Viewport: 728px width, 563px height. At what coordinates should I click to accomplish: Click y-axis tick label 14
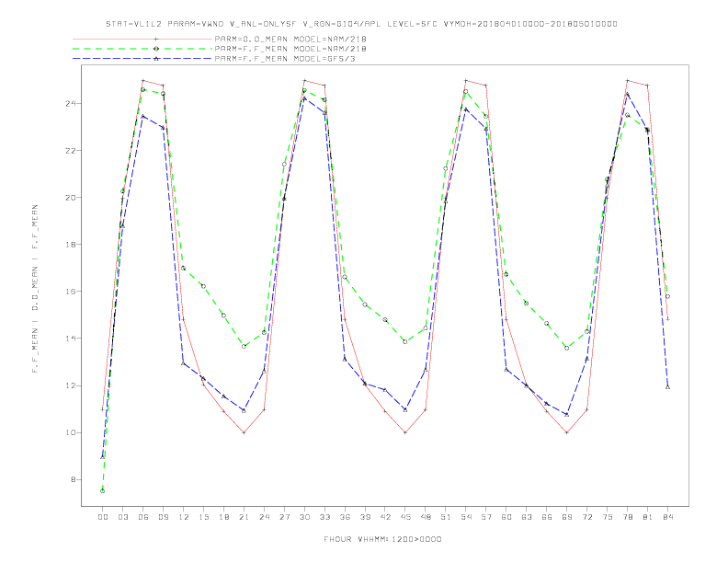click(x=71, y=339)
